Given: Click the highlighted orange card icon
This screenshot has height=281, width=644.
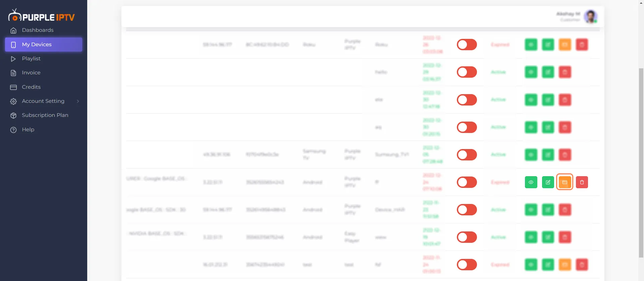Looking at the screenshot, I should [565, 182].
